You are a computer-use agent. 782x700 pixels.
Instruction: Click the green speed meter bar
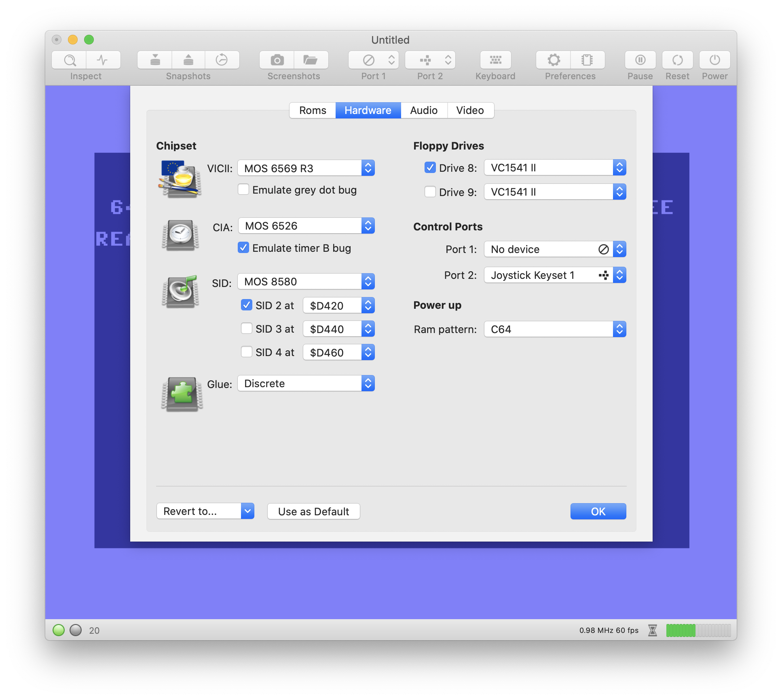(x=698, y=630)
